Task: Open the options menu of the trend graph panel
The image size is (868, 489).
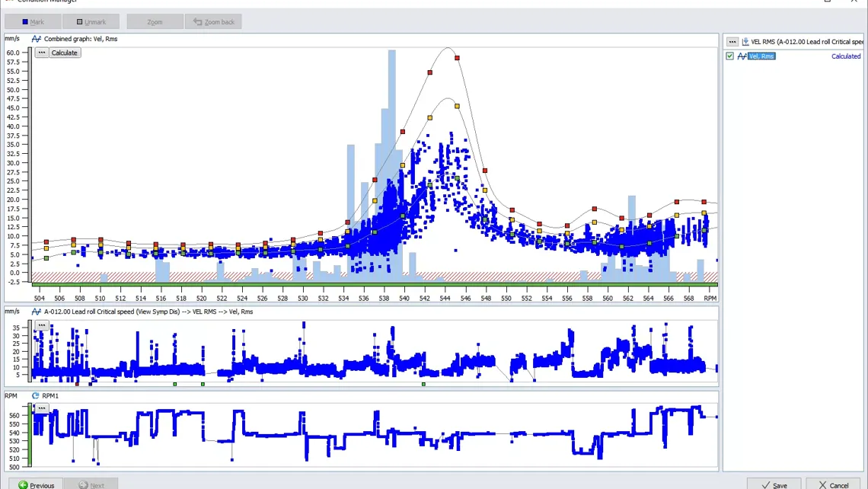Action: (42, 324)
